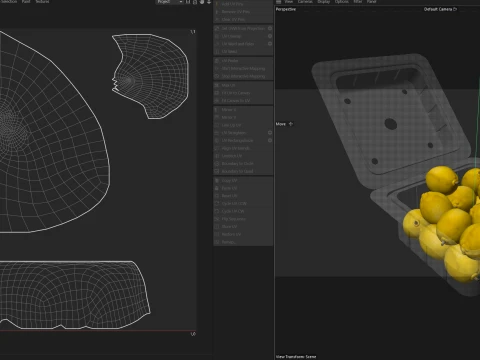480x360 pixels.
Task: Open the UV Unwrap options gear
Action: (x=270, y=36)
